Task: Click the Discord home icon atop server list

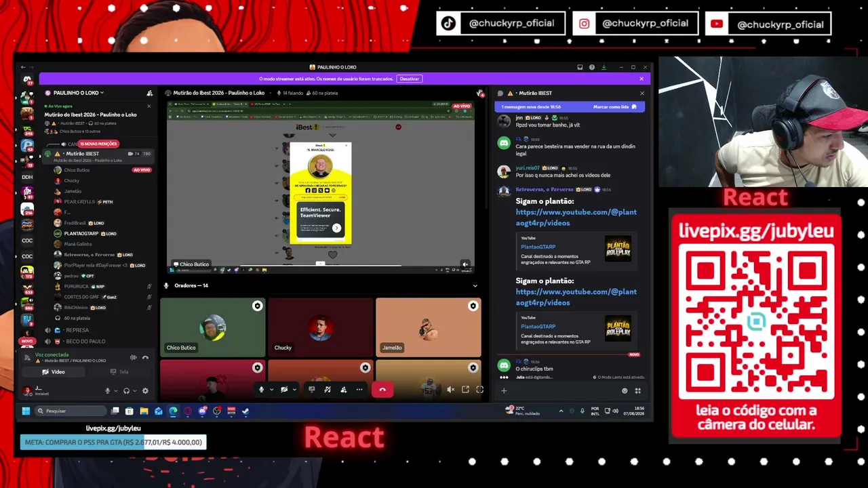Action: click(x=27, y=80)
